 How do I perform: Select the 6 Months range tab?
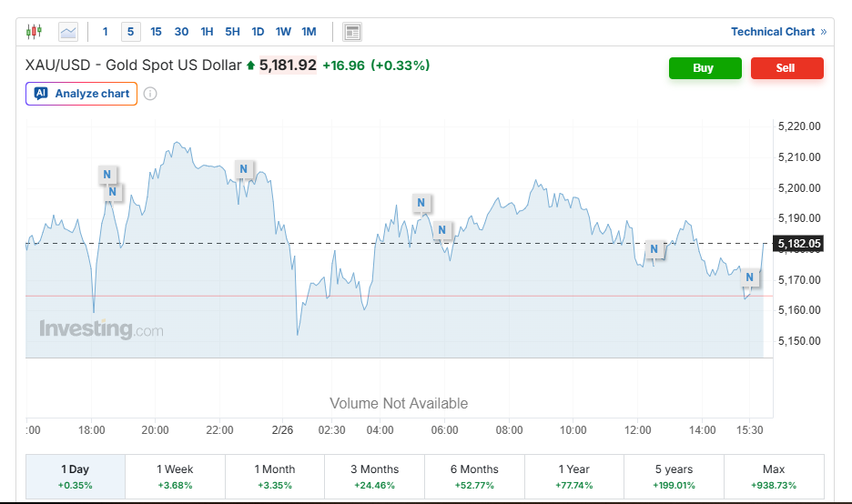474,476
